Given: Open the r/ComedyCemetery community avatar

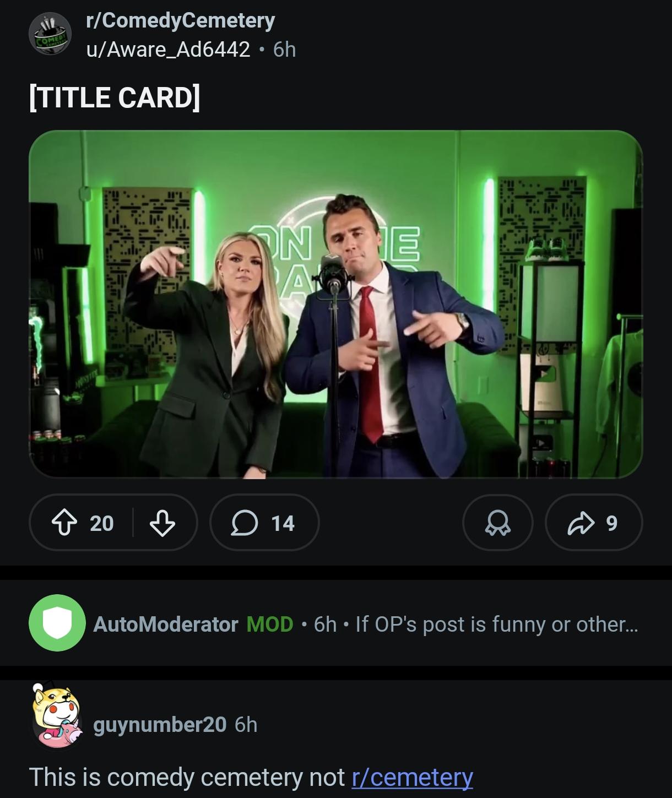Looking at the screenshot, I should (x=50, y=35).
